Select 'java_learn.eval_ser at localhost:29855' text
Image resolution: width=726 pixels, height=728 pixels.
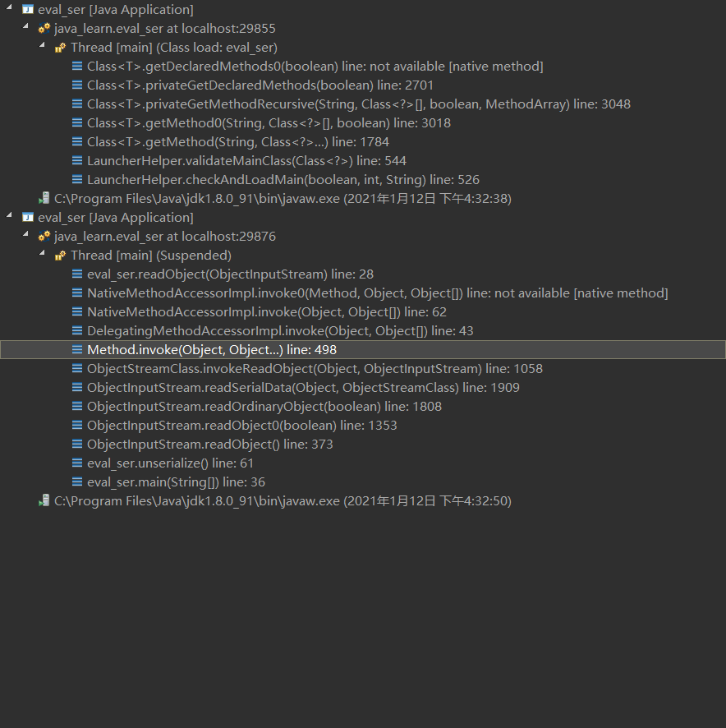[165, 29]
